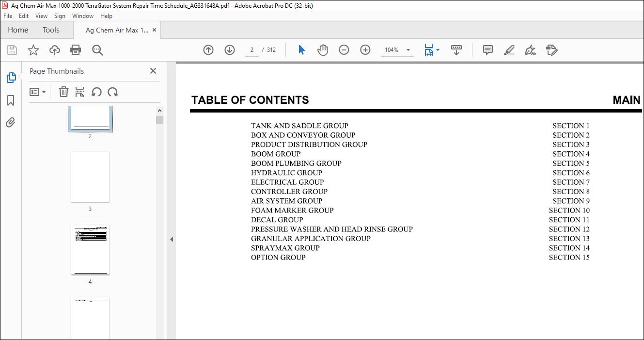Image resolution: width=644 pixels, height=340 pixels.
Task: Open the File menu
Action: pos(8,16)
